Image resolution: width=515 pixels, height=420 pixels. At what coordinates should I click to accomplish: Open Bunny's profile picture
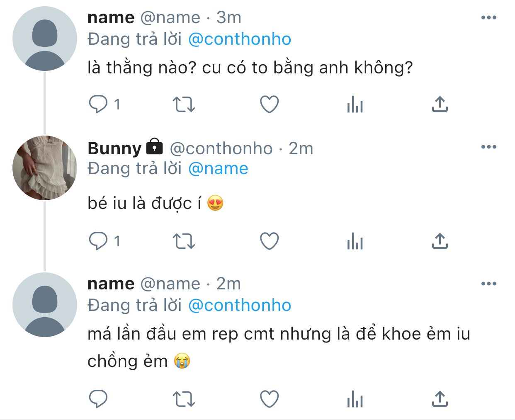(45, 168)
